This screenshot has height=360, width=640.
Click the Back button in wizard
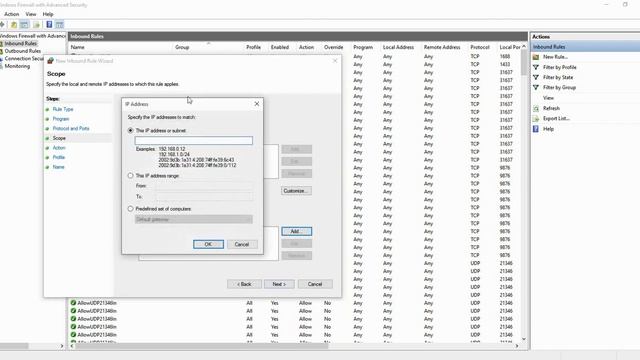(x=244, y=284)
